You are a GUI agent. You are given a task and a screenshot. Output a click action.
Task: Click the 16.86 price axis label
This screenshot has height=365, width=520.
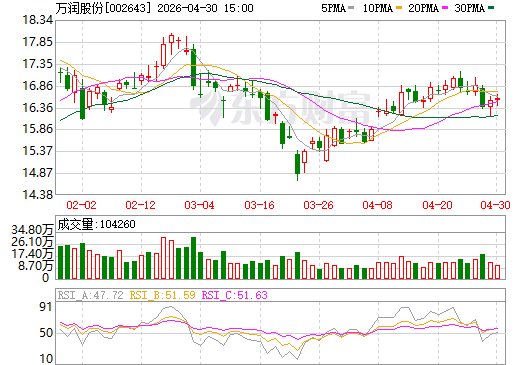point(37,86)
